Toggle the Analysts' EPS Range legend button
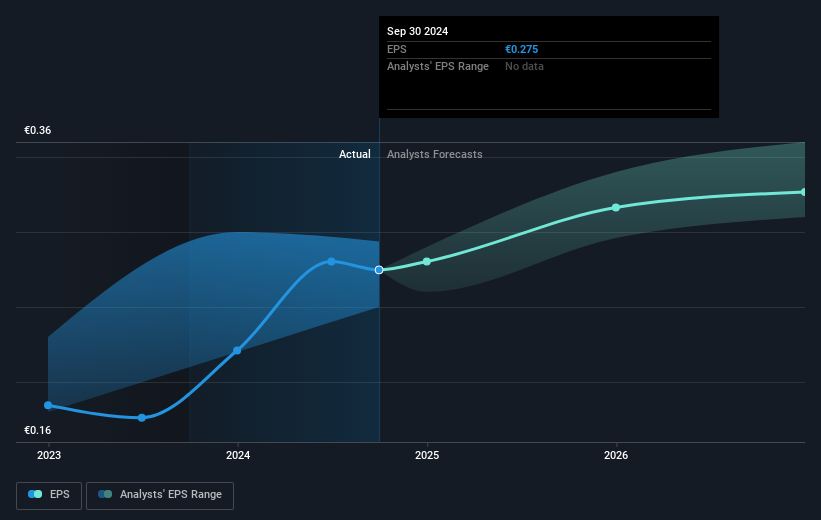This screenshot has height=520, width=821. (160, 495)
